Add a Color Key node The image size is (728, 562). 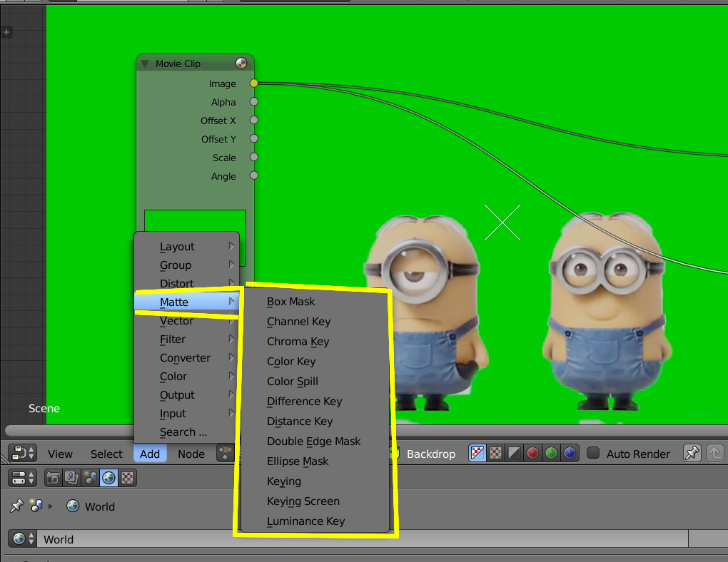tap(315, 362)
